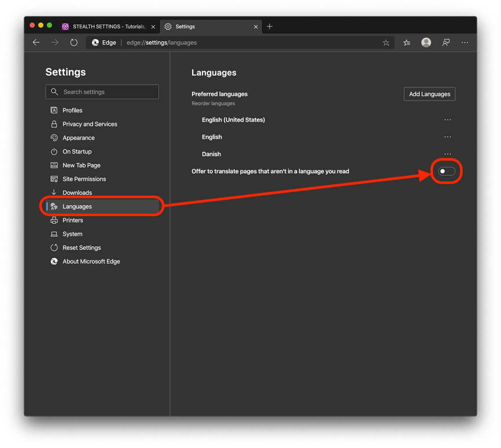Click the Reorder languages link
The width and height of the screenshot is (501, 448).
pyautogui.click(x=213, y=103)
